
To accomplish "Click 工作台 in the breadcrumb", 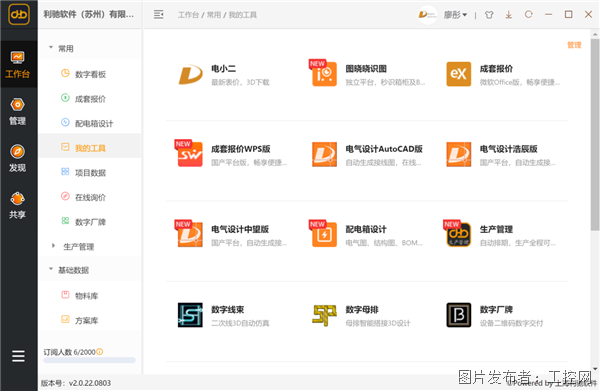I will (x=188, y=15).
